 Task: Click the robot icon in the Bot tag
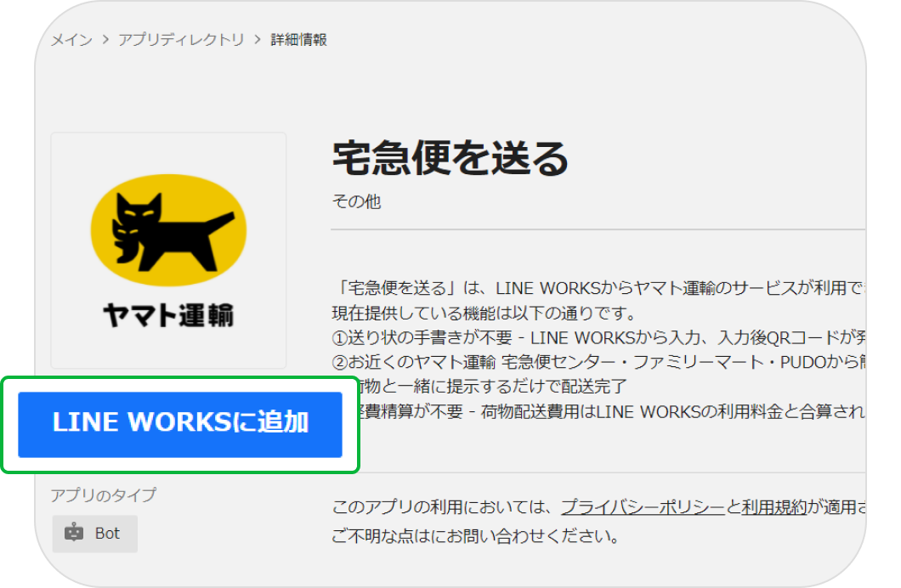[75, 534]
